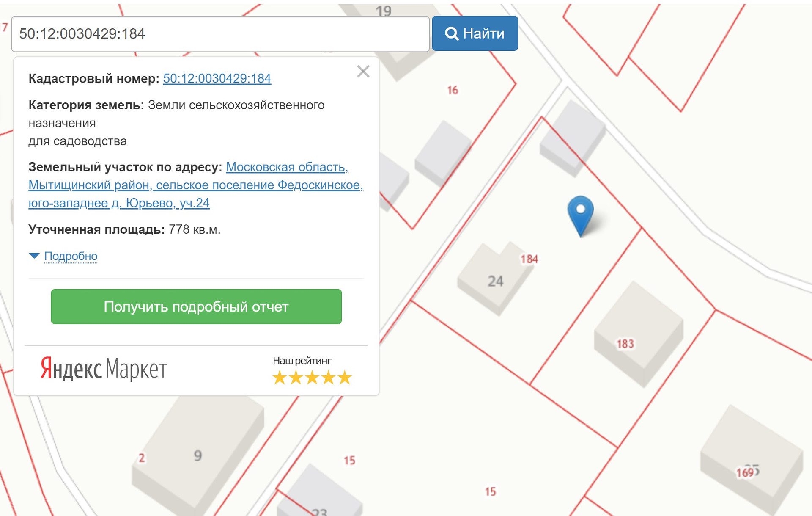Viewport: 812px width, 516px height.
Task: Select parcel labeled 169 on map
Action: 744,472
